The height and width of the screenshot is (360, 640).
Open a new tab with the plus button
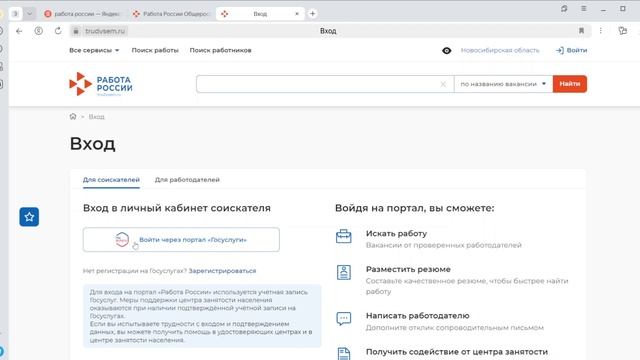(x=312, y=13)
